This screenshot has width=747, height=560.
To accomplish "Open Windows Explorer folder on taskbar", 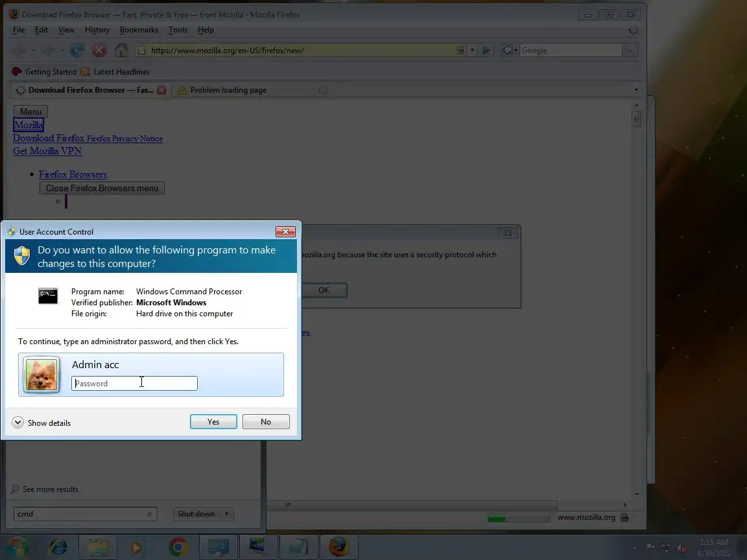I will coord(98,547).
